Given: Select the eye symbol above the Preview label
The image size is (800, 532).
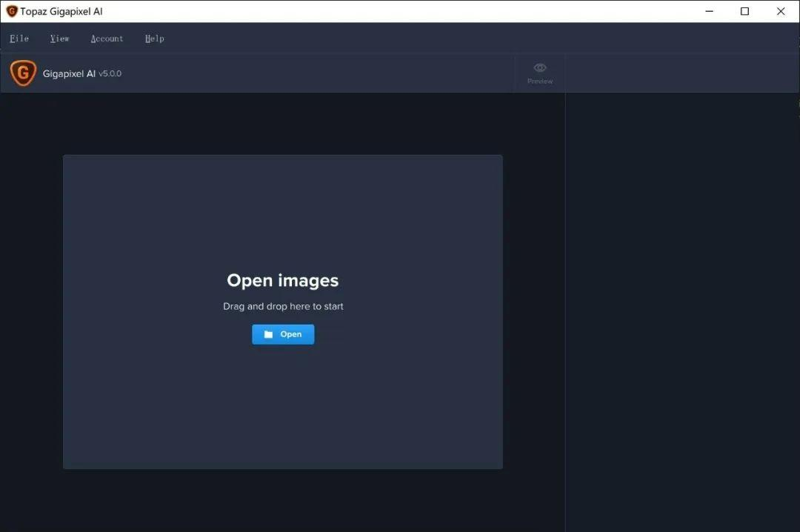Looking at the screenshot, I should coord(539,67).
